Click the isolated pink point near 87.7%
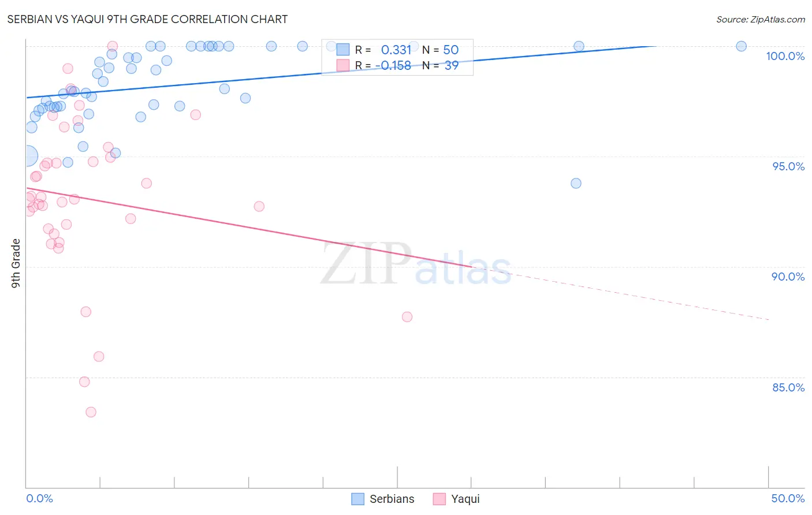The width and height of the screenshot is (812, 515). click(x=407, y=317)
